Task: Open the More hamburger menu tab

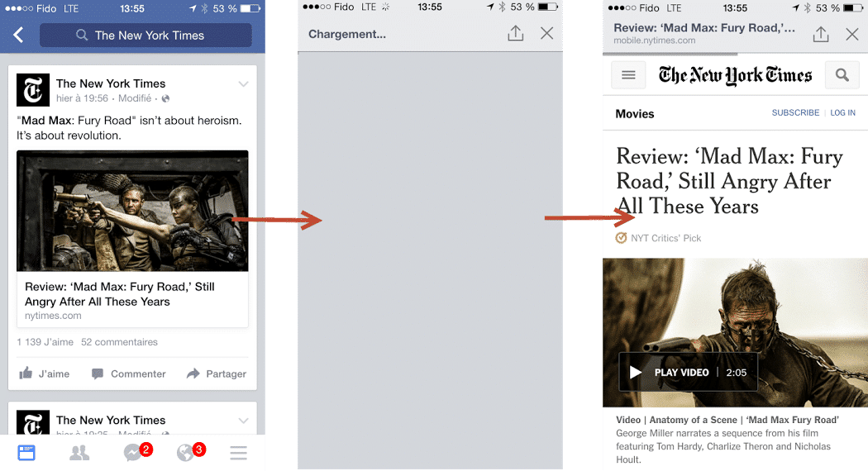Action: pos(239,453)
